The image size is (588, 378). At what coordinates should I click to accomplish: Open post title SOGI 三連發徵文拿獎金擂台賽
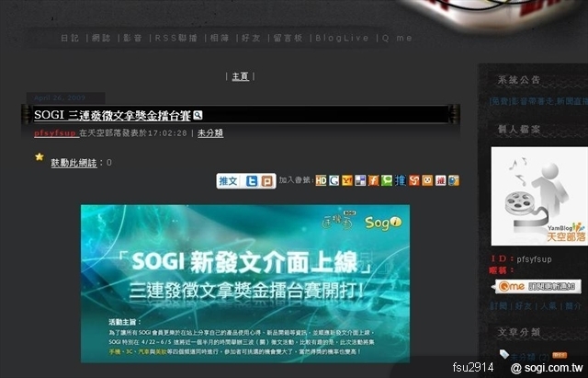pos(112,115)
